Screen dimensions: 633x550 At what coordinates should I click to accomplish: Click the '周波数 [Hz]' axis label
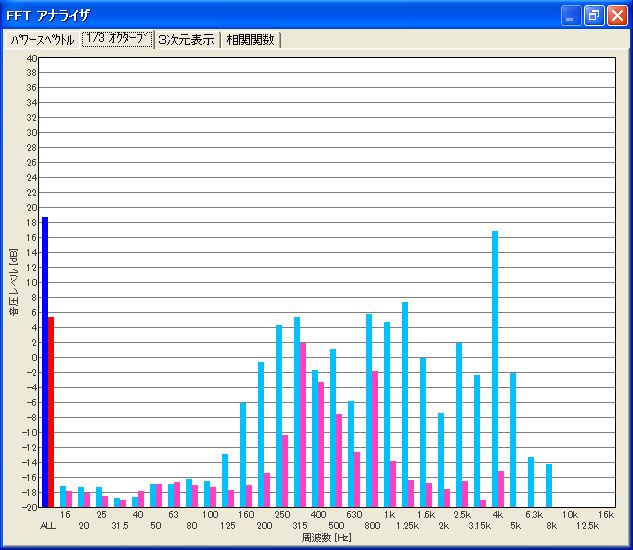(326, 537)
